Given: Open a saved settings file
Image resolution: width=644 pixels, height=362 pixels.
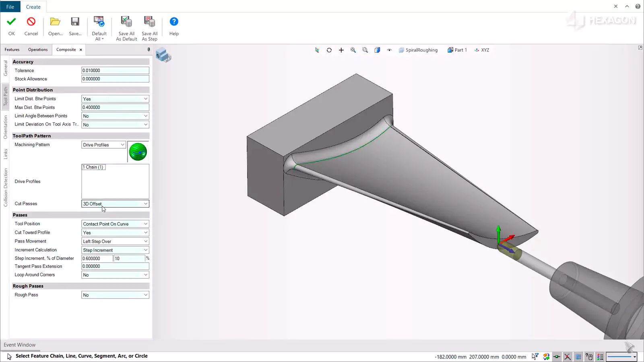Looking at the screenshot, I should (55, 27).
